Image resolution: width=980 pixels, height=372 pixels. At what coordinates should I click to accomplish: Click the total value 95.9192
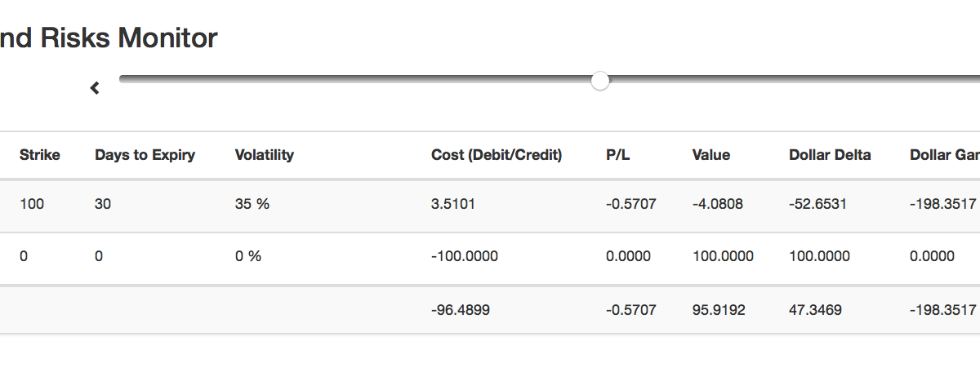point(719,310)
